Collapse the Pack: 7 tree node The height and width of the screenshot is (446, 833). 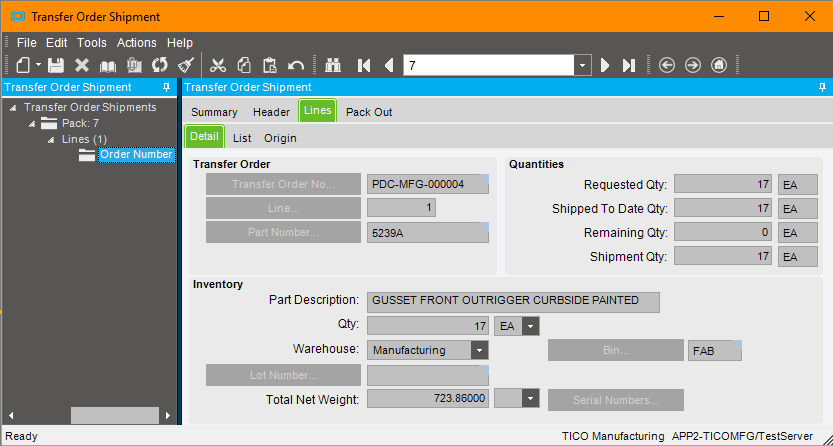tap(32, 124)
